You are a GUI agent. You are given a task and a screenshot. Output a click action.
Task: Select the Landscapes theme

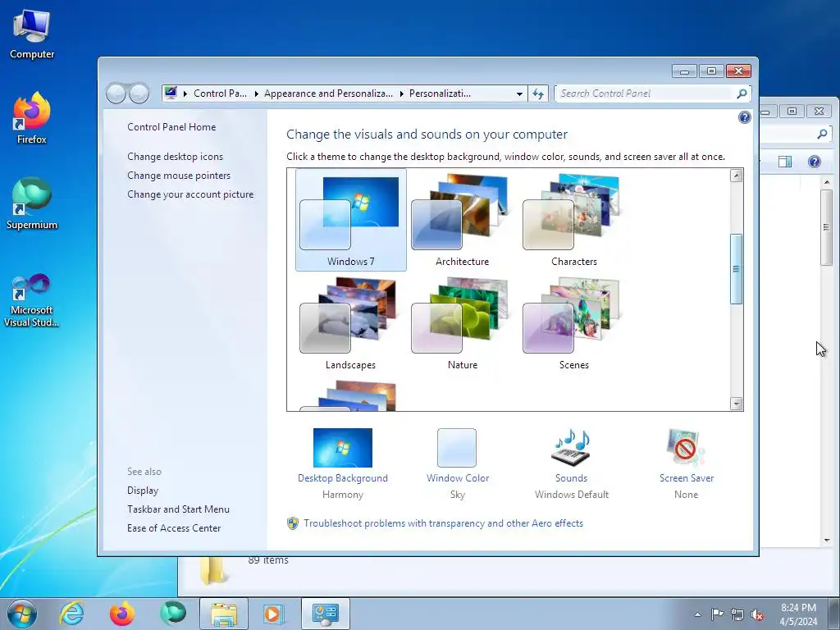click(350, 323)
